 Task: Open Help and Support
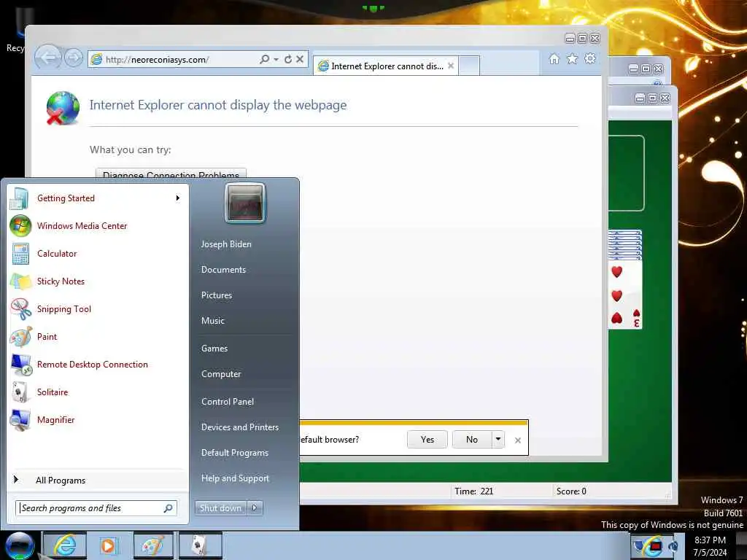(235, 478)
